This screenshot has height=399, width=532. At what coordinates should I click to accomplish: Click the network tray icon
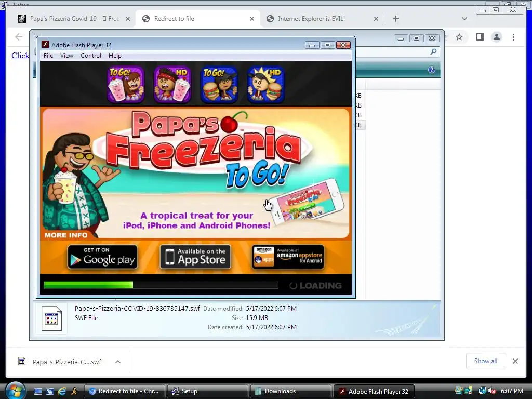click(482, 391)
